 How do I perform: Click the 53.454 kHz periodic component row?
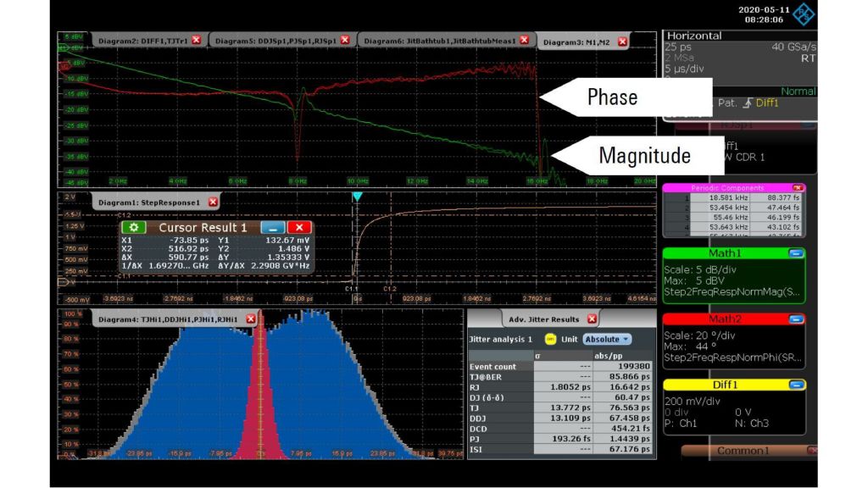[x=734, y=208]
